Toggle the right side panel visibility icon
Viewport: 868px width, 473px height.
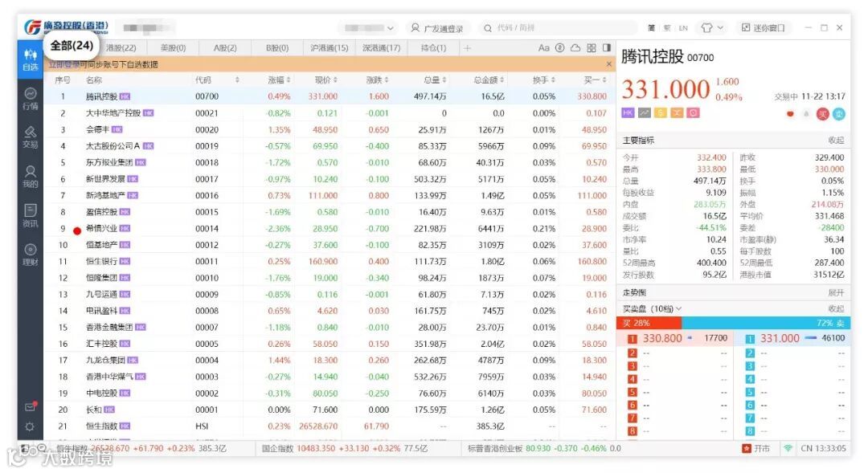(x=607, y=48)
